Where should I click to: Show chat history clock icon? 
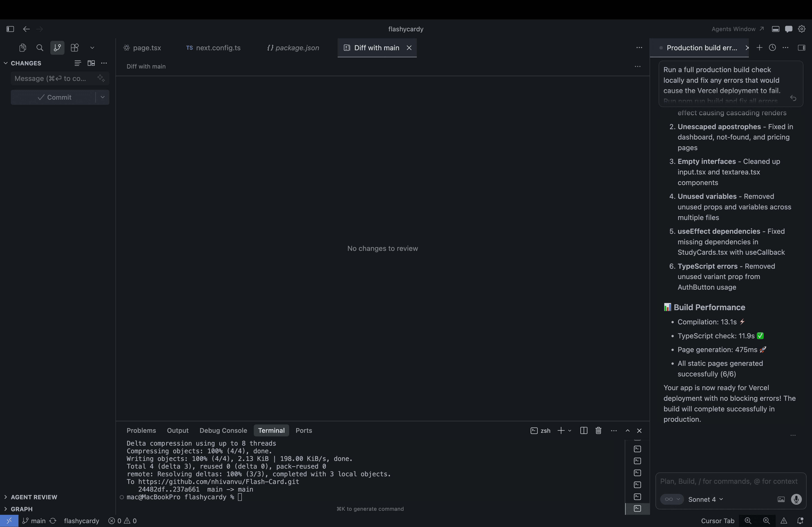click(x=773, y=48)
